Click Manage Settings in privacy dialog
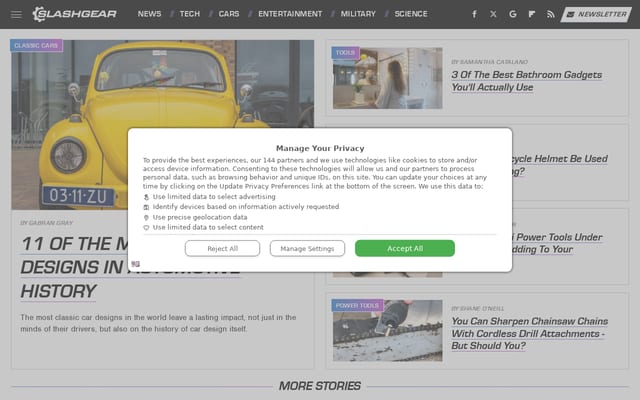This screenshot has height=400, width=640. pos(307,248)
